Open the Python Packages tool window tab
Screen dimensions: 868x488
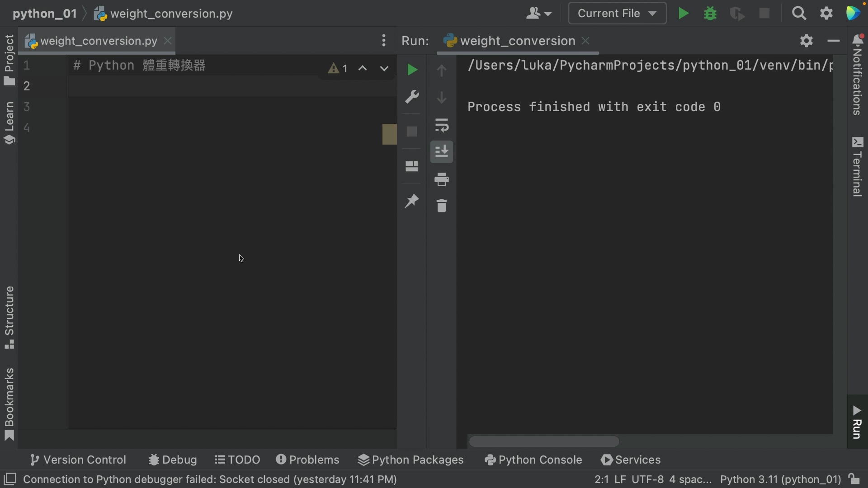click(x=410, y=460)
